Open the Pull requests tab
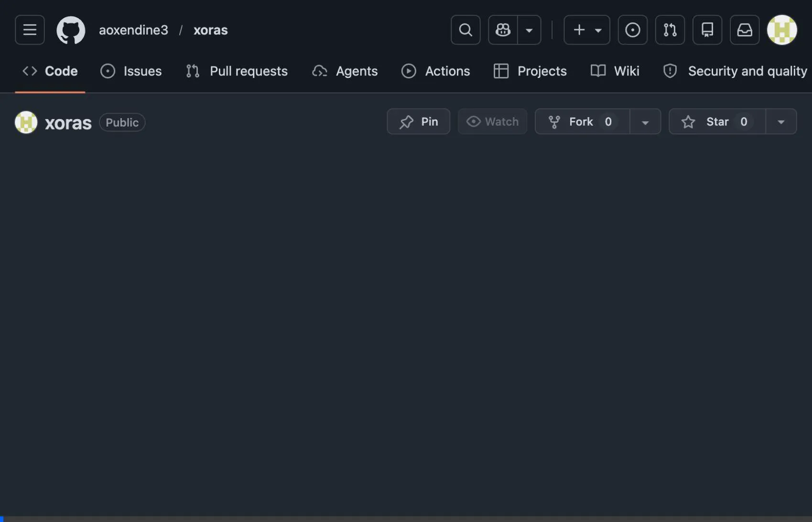This screenshot has height=522, width=812. [237, 71]
